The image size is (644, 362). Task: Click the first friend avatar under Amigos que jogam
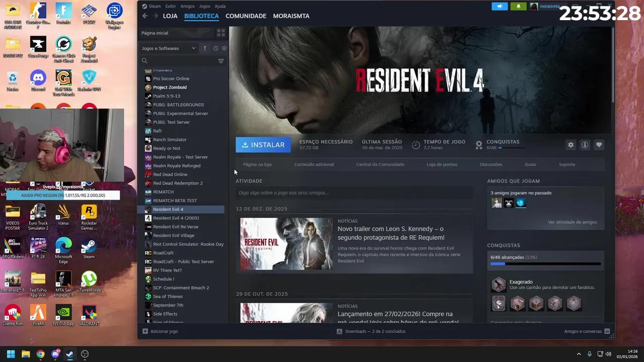tap(497, 203)
